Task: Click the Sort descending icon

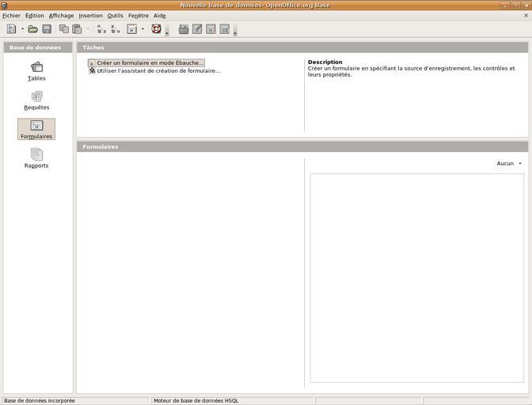Action: (x=116, y=29)
